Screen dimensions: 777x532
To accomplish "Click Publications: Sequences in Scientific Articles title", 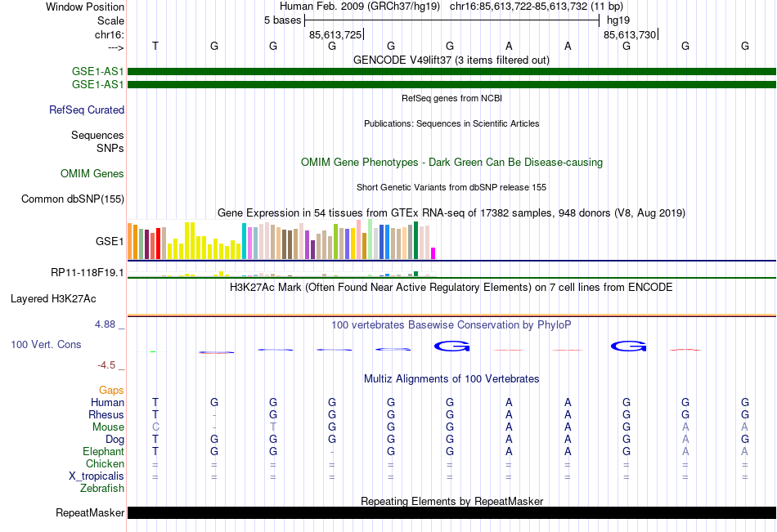I will coord(451,123).
